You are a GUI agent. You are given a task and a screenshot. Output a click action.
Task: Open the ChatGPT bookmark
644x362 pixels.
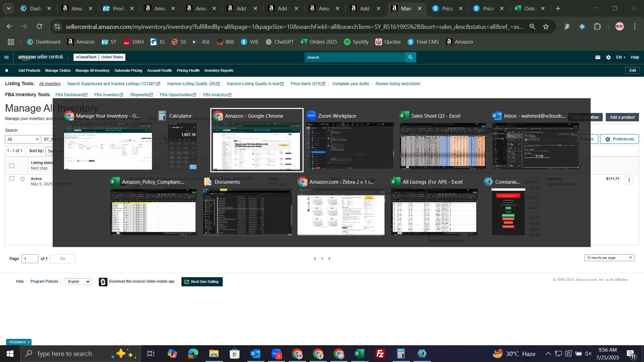[280, 42]
